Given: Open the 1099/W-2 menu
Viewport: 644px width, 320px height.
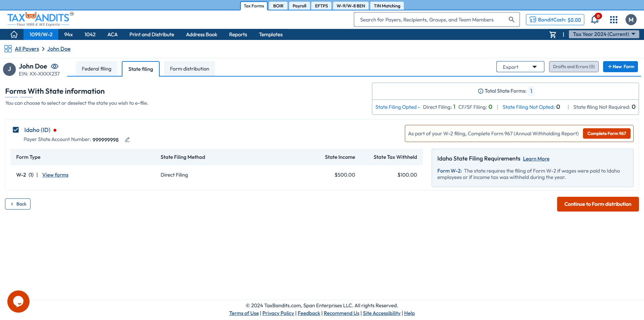Looking at the screenshot, I should point(41,35).
